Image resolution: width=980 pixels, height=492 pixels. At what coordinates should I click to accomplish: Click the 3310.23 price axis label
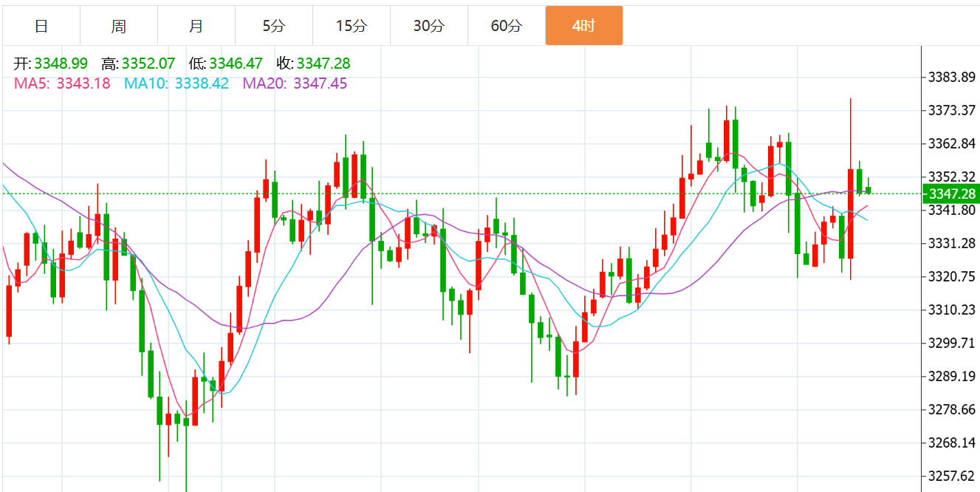952,310
